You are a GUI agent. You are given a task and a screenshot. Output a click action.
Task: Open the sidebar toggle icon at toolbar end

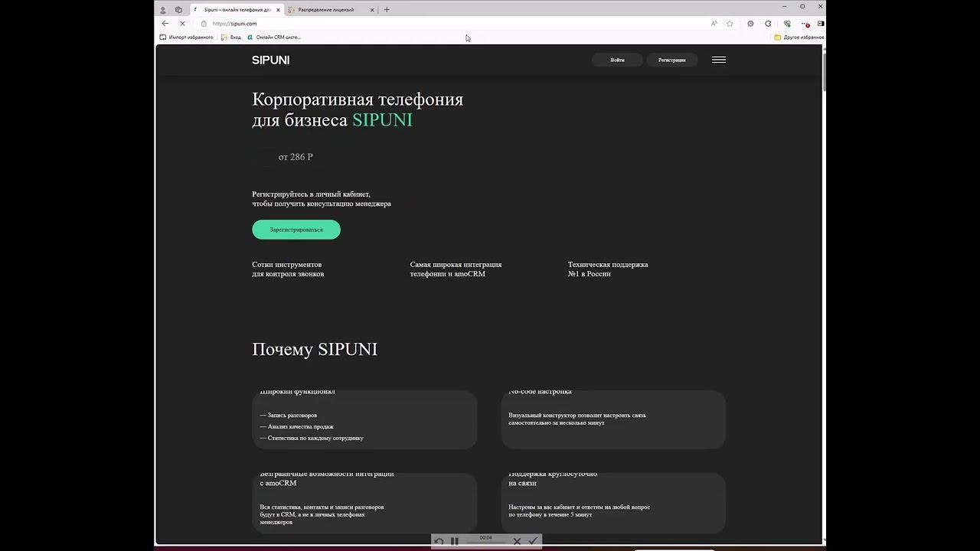pos(820,24)
